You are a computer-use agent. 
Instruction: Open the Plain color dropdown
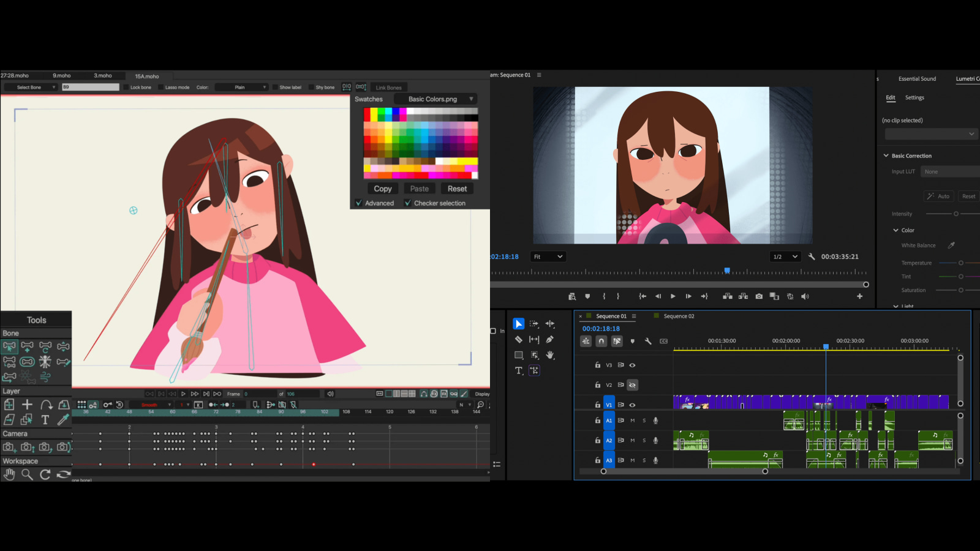click(241, 88)
